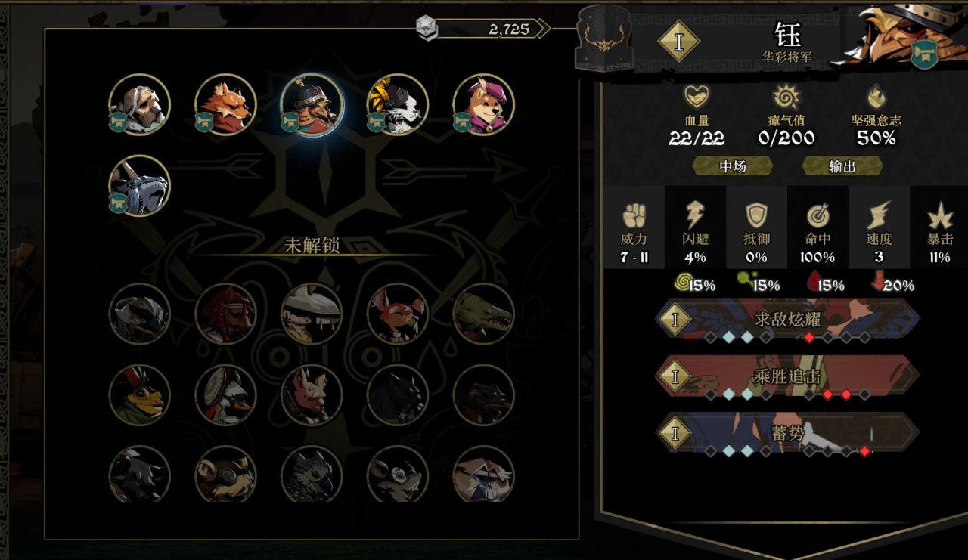This screenshot has height=560, width=968.
Task: Click the 瘴气值 miasma swirl icon
Action: 786,97
